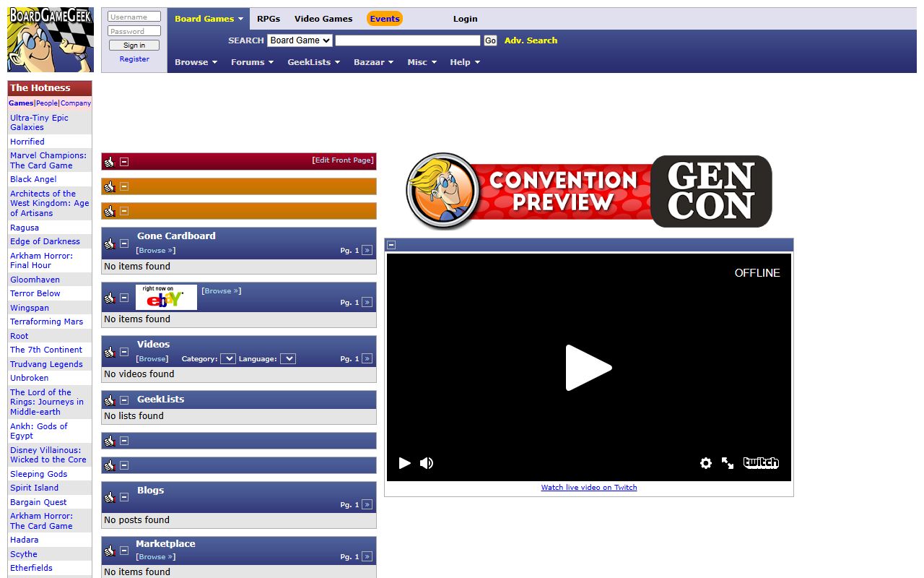Click the BoardGameGeek logo

(x=51, y=40)
